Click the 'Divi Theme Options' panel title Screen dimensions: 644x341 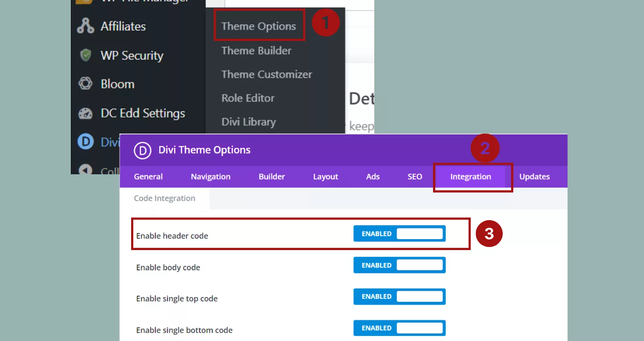tap(204, 150)
